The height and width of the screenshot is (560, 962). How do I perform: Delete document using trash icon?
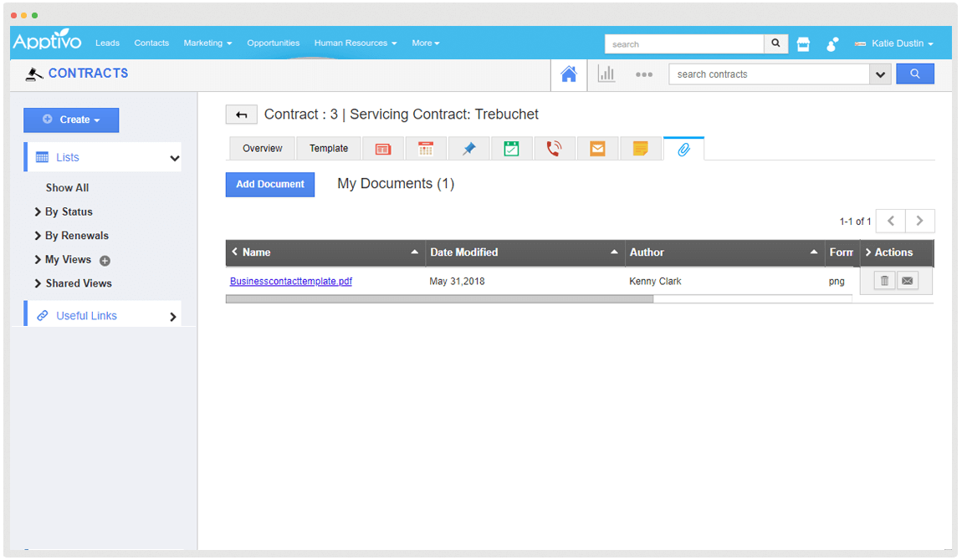tap(884, 281)
